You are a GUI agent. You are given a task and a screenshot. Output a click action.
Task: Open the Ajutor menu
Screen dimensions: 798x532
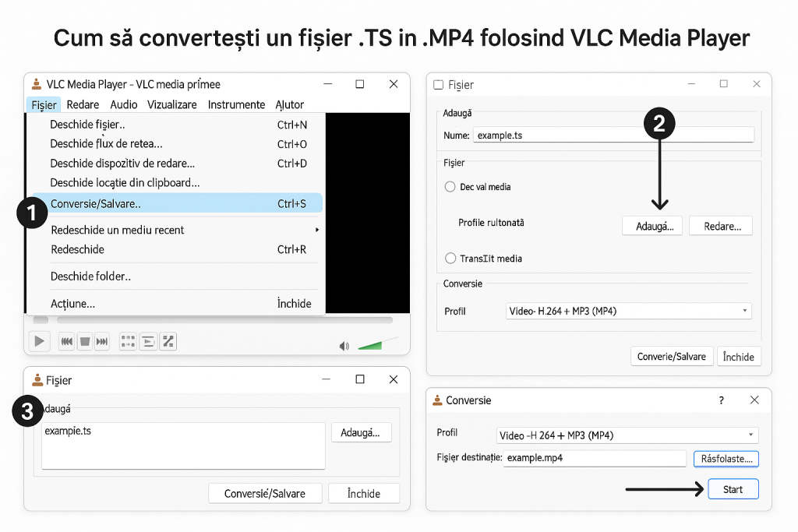click(x=290, y=105)
